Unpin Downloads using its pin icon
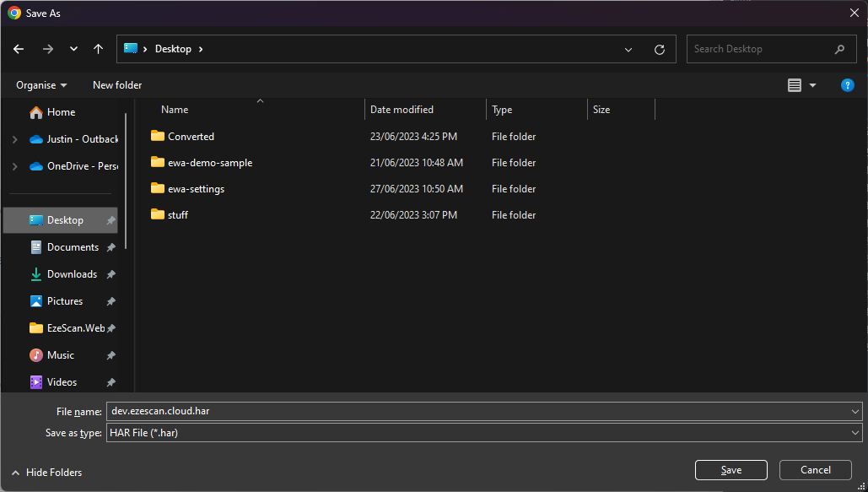 tap(111, 274)
